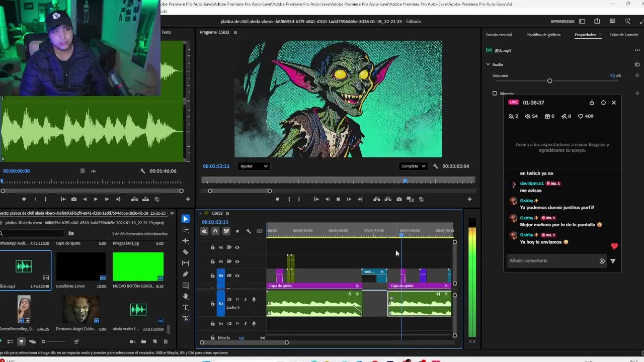Switch to Plantillas de gráficos tab
The image size is (644, 362).
[x=543, y=35]
